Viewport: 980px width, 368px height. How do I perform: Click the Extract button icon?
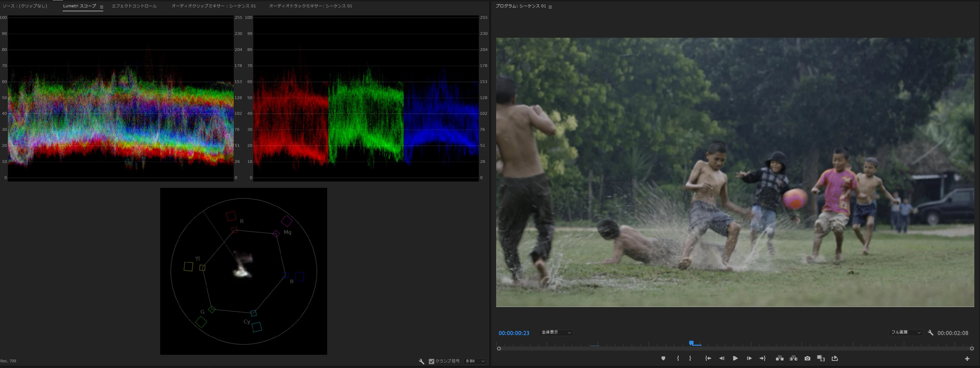(x=793, y=358)
